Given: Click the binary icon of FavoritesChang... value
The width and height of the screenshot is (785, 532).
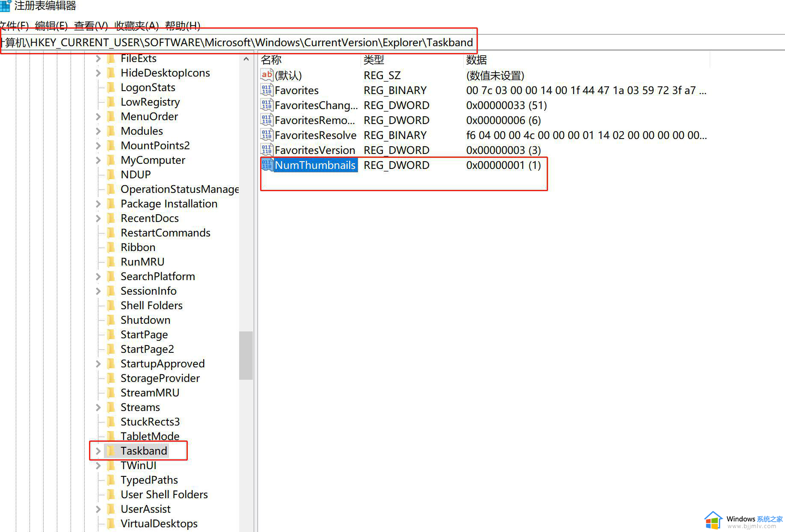Looking at the screenshot, I should pos(267,105).
